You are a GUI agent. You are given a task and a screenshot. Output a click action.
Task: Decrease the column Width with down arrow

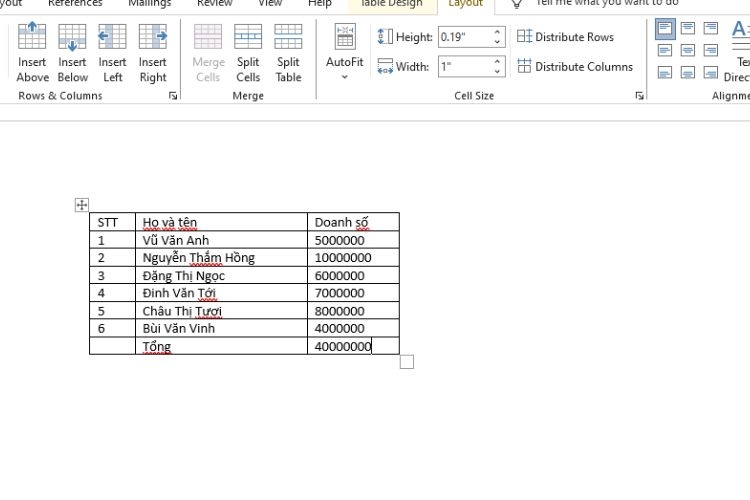click(x=497, y=72)
